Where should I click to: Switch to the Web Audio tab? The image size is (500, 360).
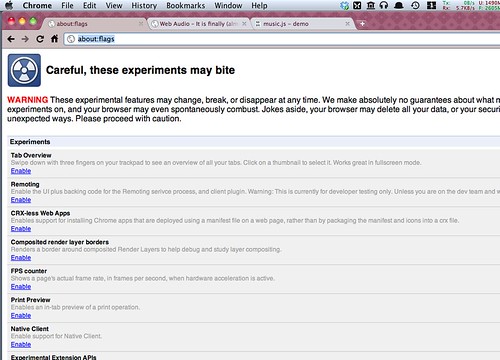click(x=198, y=24)
